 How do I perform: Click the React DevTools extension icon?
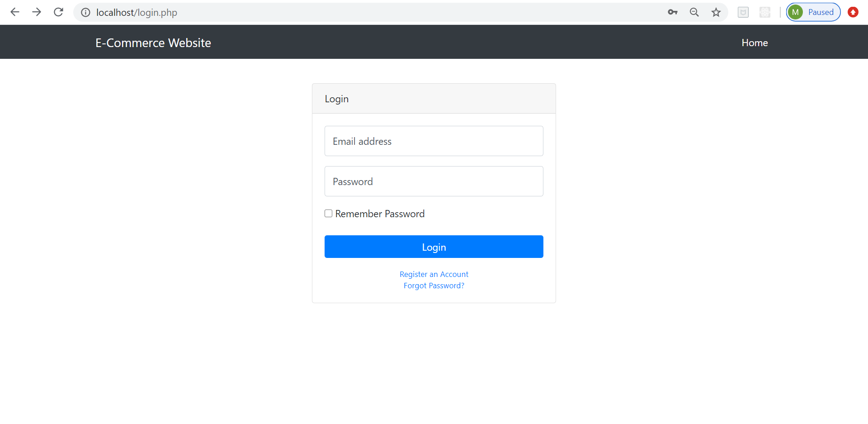pos(764,12)
